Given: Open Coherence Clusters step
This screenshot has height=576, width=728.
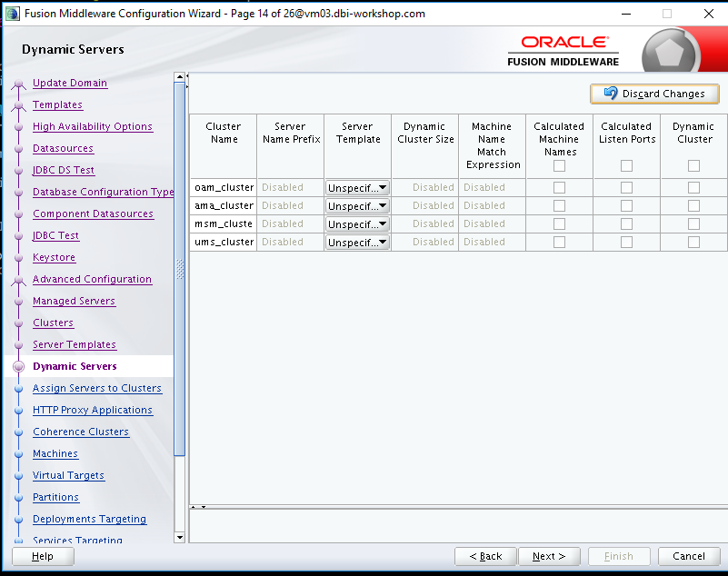Looking at the screenshot, I should click(x=81, y=432).
